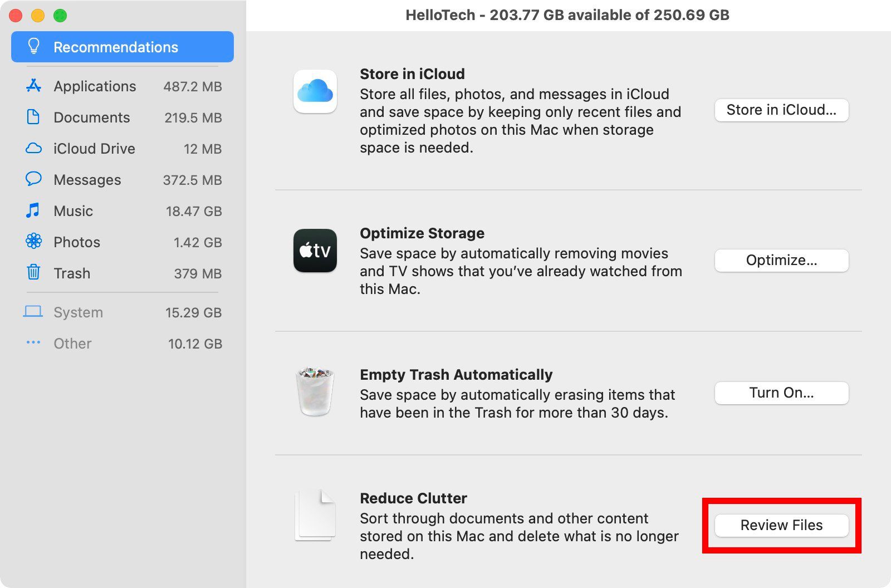Select the Trash category label

pos(72,273)
